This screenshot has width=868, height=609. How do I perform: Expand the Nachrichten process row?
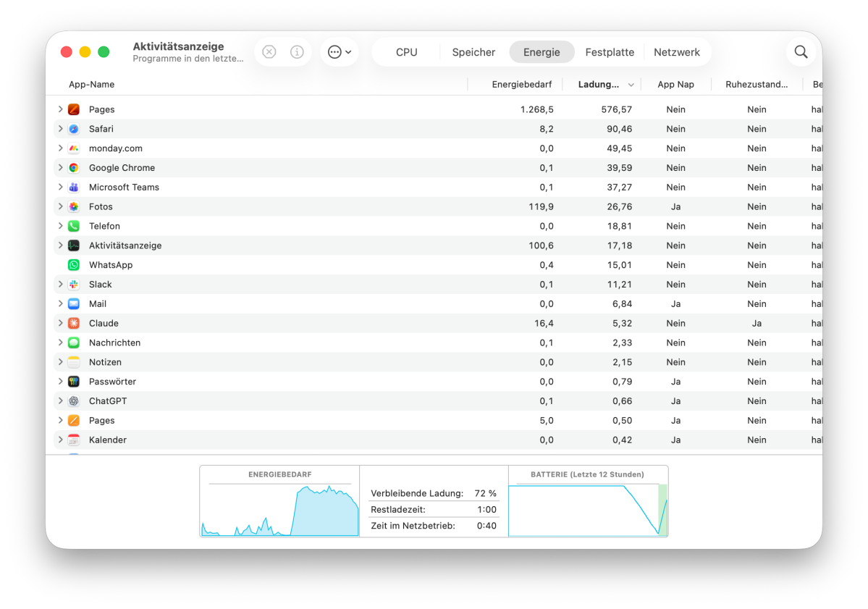tap(60, 342)
